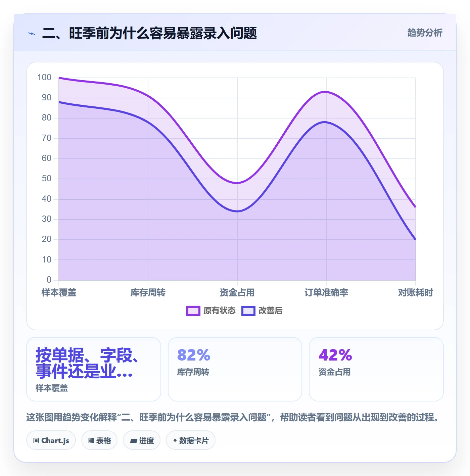This screenshot has width=470, height=476.
Task: Click the 数据卡片 chip diamond icon
Action: point(175,440)
